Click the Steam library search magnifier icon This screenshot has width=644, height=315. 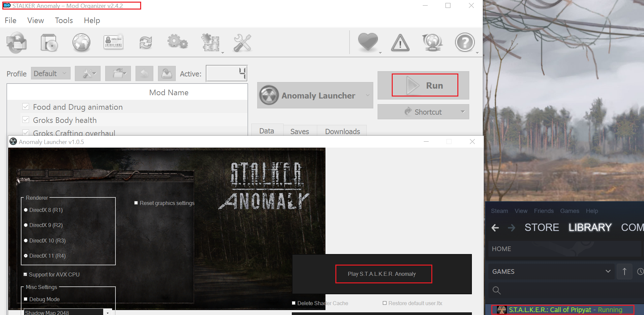[x=497, y=290]
